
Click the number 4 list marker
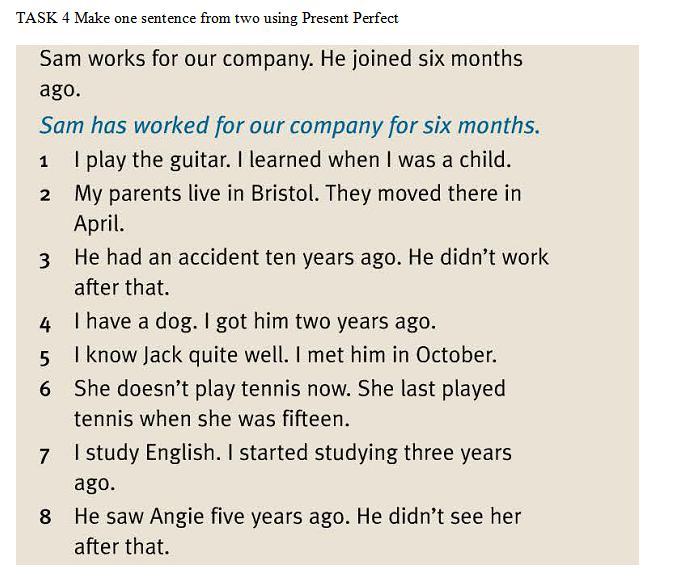(x=45, y=325)
